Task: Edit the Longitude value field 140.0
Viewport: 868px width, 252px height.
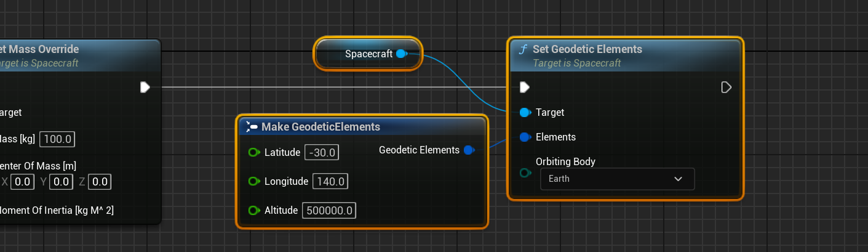Action: (x=330, y=182)
